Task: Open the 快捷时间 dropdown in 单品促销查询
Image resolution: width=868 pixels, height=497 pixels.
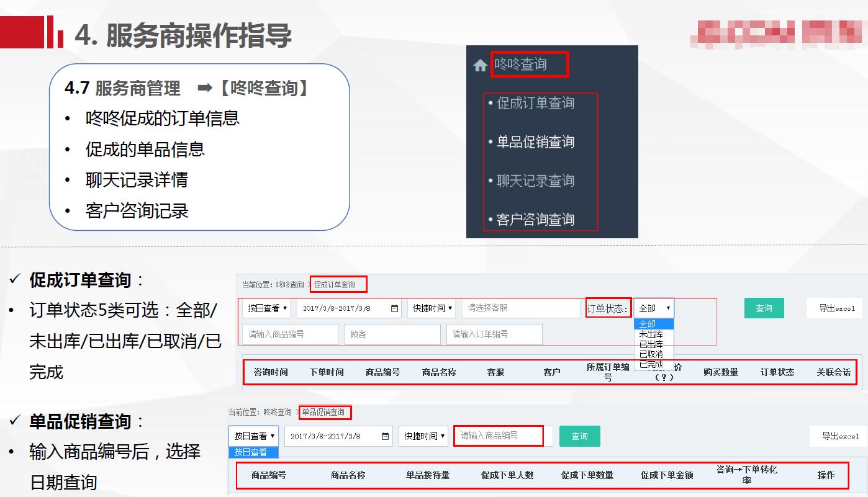Action: [x=423, y=436]
